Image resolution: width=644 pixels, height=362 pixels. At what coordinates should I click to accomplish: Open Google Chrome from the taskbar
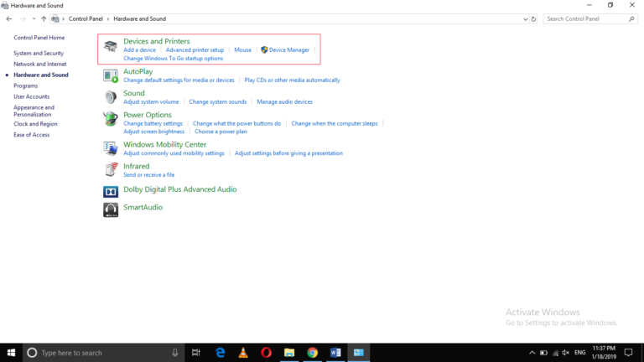(x=312, y=353)
